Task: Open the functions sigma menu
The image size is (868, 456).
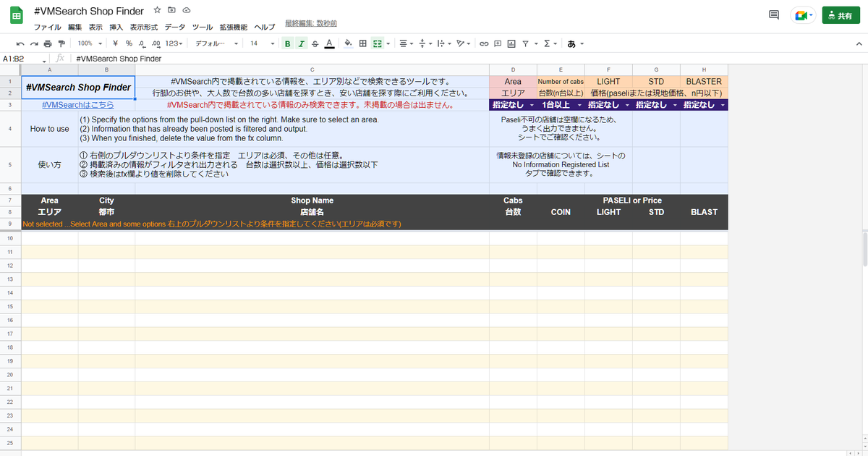Action: click(x=550, y=43)
